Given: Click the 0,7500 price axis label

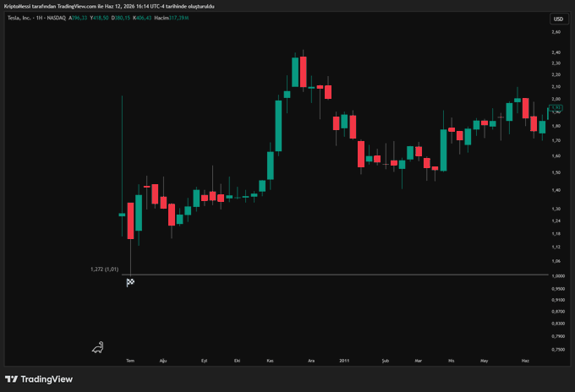Looking at the screenshot, I should tap(558, 350).
